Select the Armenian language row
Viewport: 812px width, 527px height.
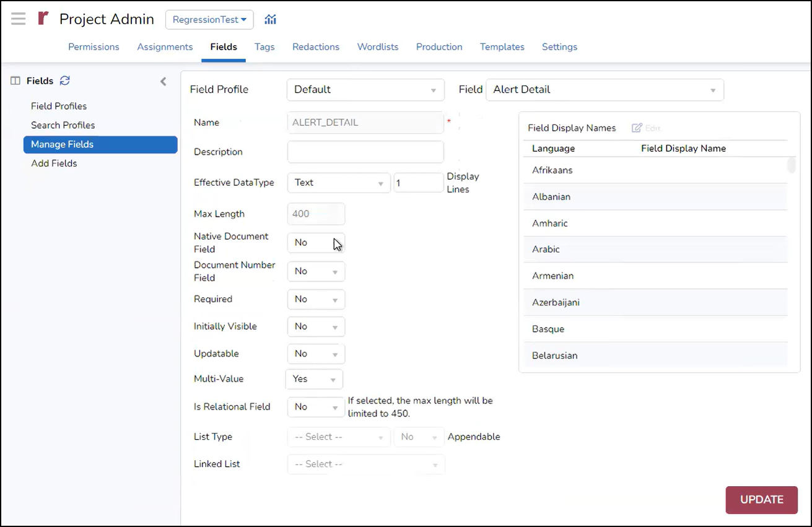(x=655, y=276)
